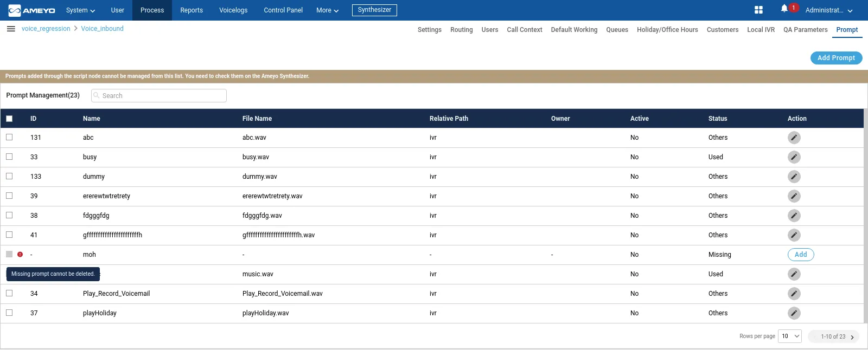Click the Ameyo logo
This screenshot has height=350, width=868.
[x=32, y=10]
